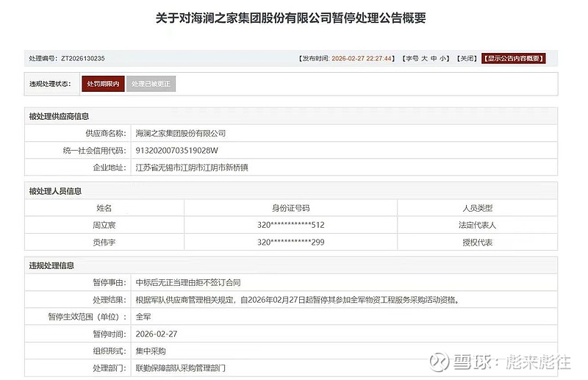Click the 企业地址 label

[x=110, y=168]
